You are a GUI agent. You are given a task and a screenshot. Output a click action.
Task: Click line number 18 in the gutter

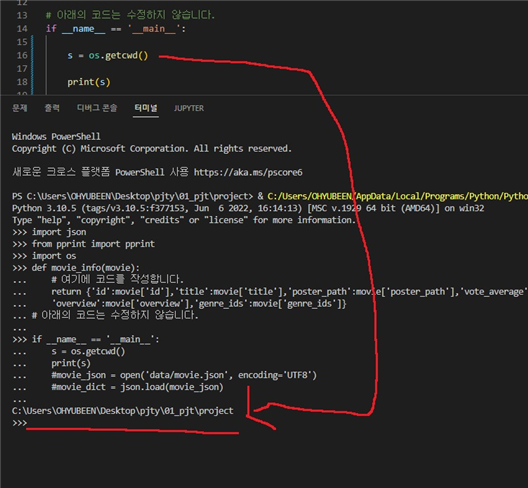[x=22, y=82]
